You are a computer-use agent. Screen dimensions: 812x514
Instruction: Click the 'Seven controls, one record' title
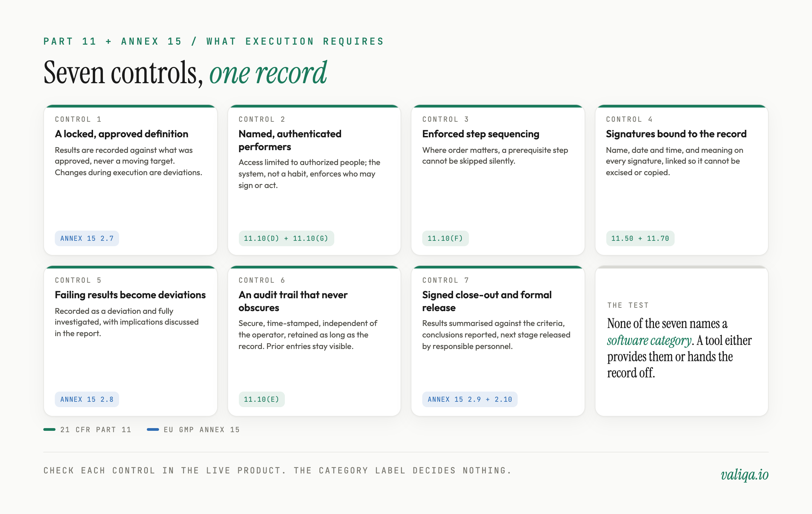point(185,73)
